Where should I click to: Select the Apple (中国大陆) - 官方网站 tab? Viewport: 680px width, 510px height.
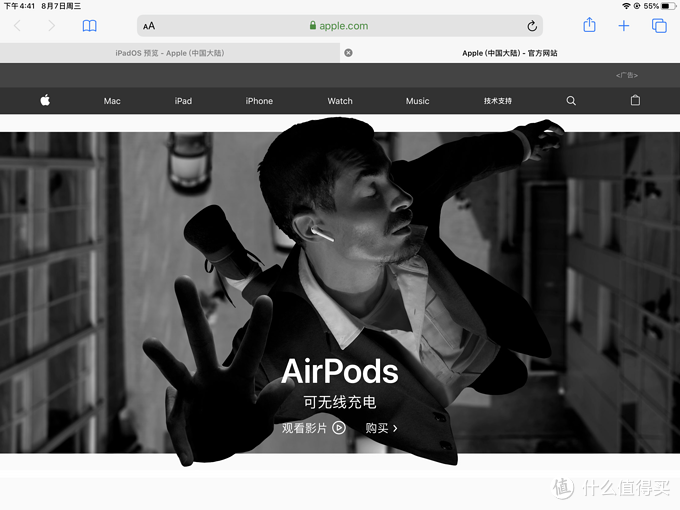pyautogui.click(x=510, y=53)
